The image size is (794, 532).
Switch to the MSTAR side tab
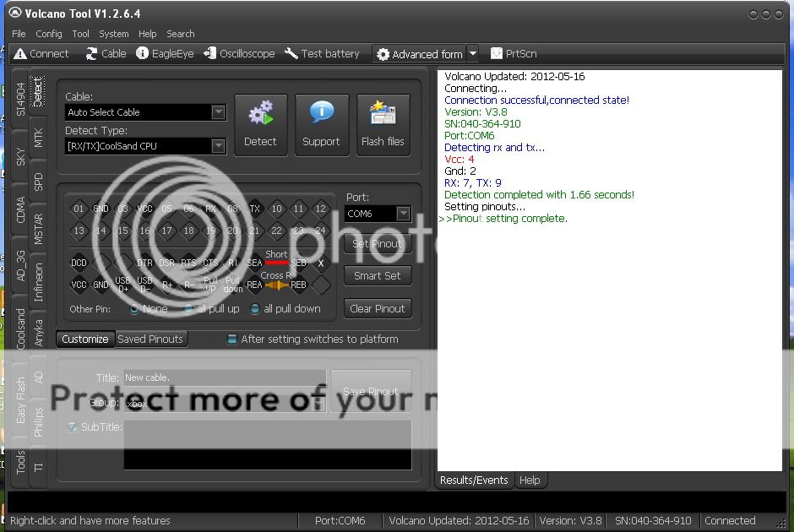click(x=38, y=229)
